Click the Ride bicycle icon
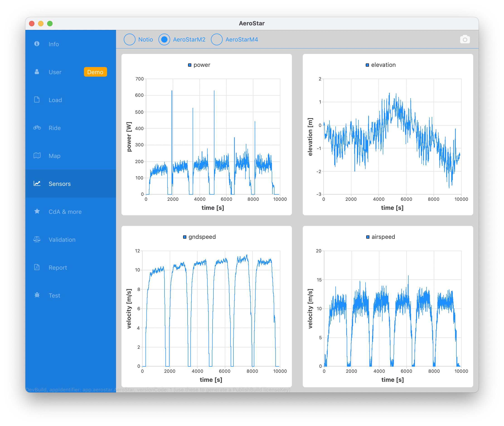 pyautogui.click(x=37, y=128)
